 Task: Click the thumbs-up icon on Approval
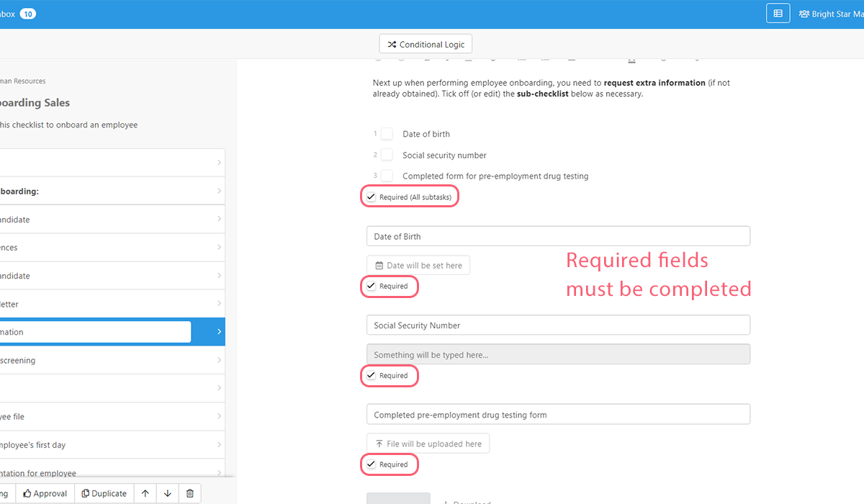[x=27, y=494]
